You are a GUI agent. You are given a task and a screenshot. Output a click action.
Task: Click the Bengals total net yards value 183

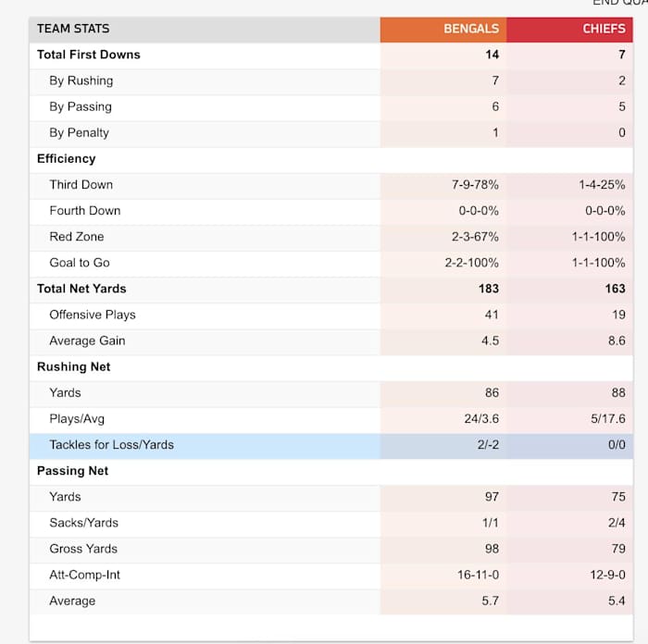(x=488, y=289)
